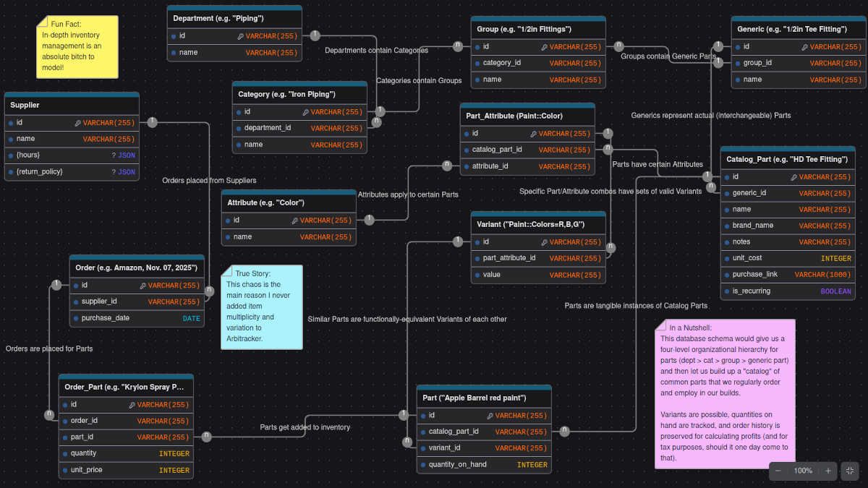This screenshot has width=868, height=488.
Task: Click the nullable question mark beside {hours} JSON
Action: [114, 155]
